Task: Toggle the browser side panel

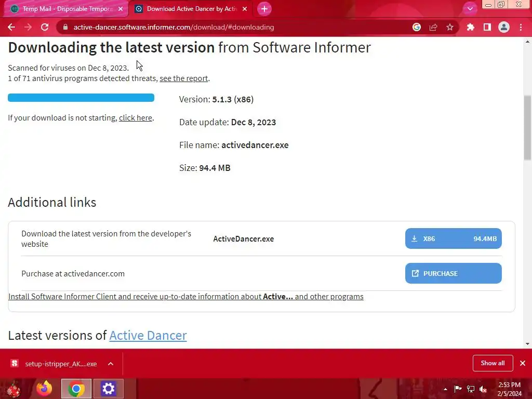Action: tap(487, 27)
